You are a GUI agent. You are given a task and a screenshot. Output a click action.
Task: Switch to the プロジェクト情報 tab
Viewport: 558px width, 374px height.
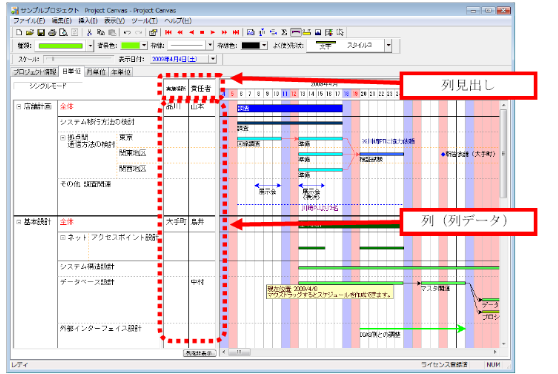coord(35,72)
